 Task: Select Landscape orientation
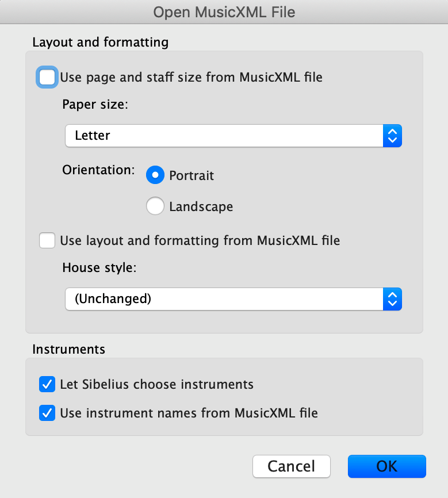(155, 206)
